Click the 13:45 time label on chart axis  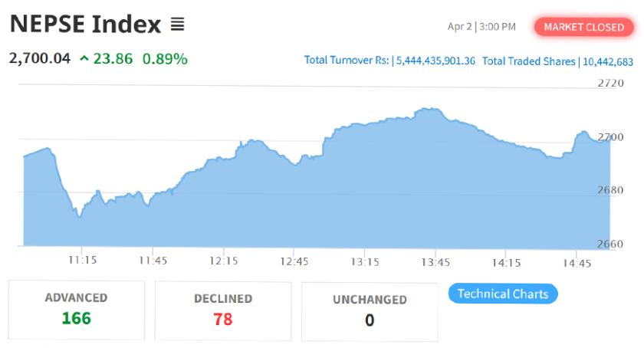pos(435,261)
